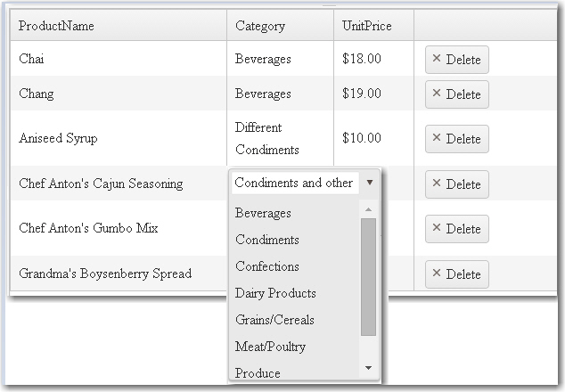Choose Condiments in the category list
The image size is (565, 392).
(267, 240)
